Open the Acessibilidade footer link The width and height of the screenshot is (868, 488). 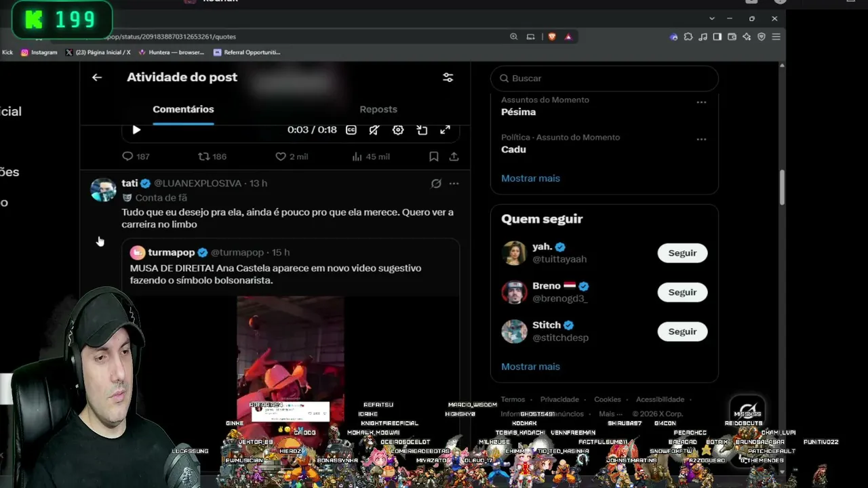(x=660, y=399)
